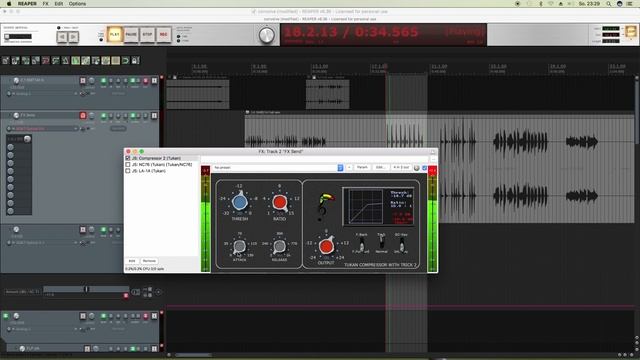This screenshot has width=640, height=360.
Task: Open the FX menu in the menu bar
Action: click(x=46, y=4)
